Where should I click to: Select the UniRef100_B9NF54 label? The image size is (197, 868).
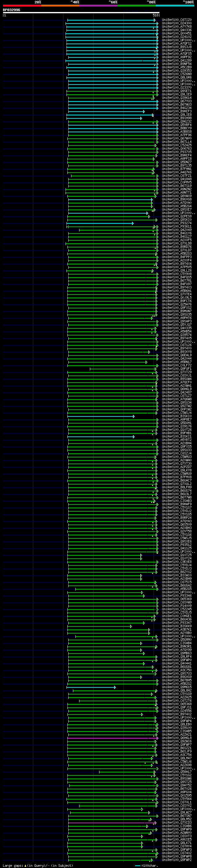click(176, 64)
